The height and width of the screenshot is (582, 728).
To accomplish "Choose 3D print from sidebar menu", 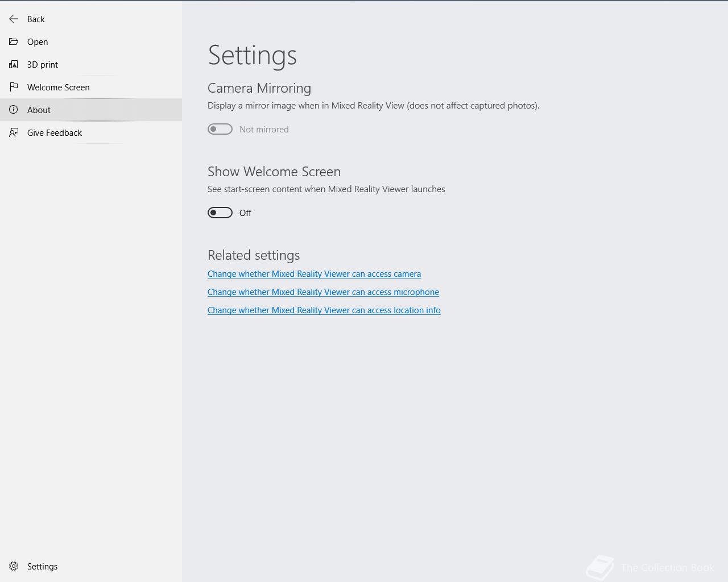I will [91, 64].
